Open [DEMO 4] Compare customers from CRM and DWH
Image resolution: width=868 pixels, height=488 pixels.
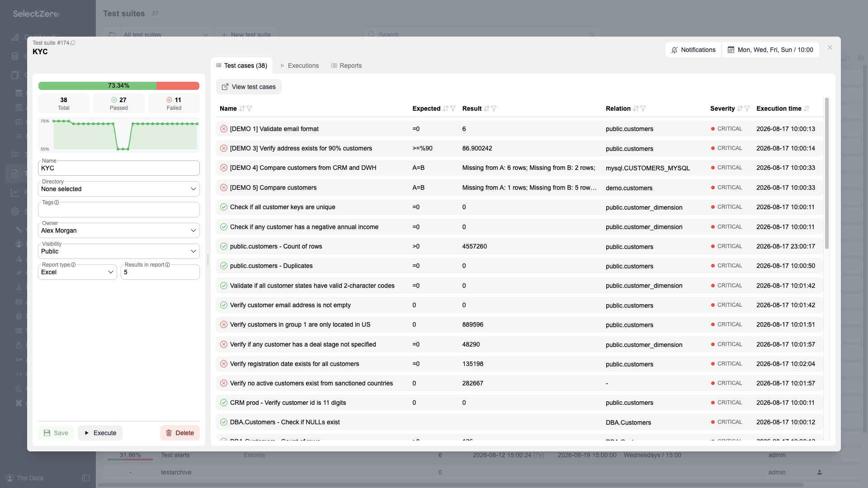(519, 168)
